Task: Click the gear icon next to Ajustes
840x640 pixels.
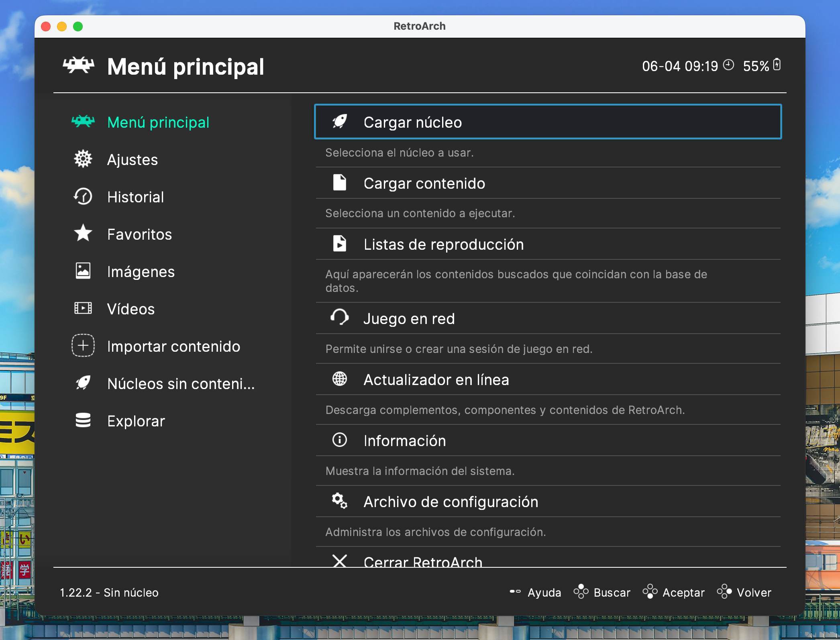Action: 83,159
